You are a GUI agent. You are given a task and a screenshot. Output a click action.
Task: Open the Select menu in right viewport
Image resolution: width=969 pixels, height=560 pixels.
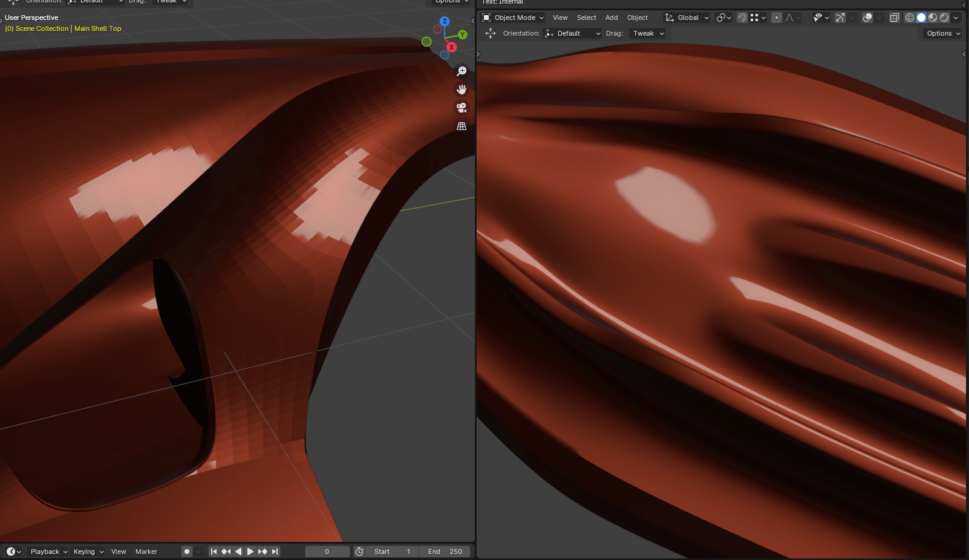pos(586,18)
